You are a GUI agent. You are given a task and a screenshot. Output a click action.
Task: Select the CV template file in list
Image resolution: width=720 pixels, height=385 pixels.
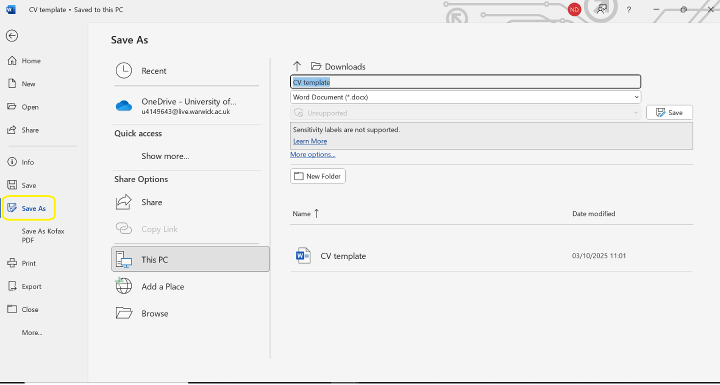tap(491, 256)
